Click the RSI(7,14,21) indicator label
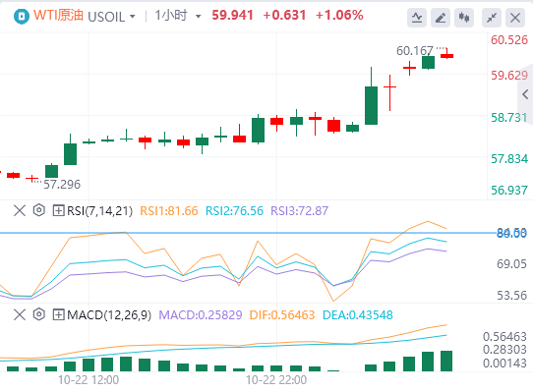 point(99,211)
